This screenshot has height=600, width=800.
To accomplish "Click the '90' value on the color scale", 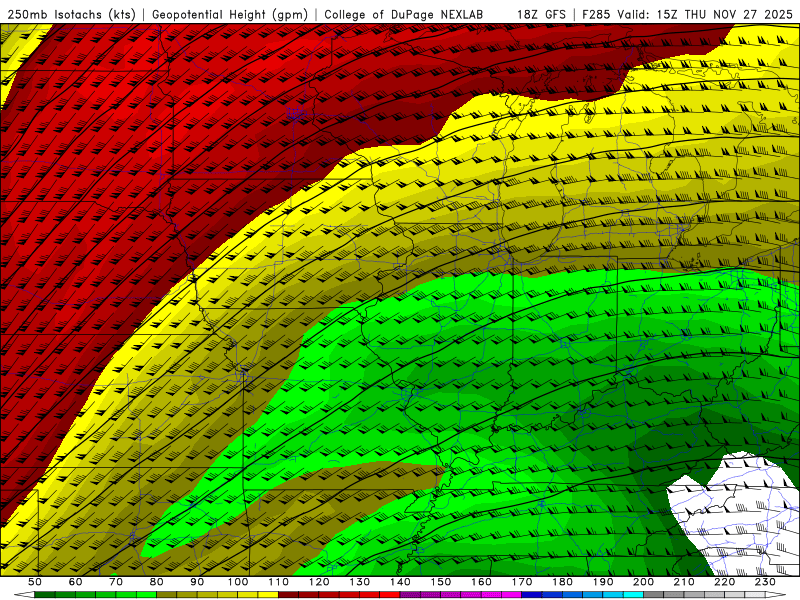I will point(197,582).
